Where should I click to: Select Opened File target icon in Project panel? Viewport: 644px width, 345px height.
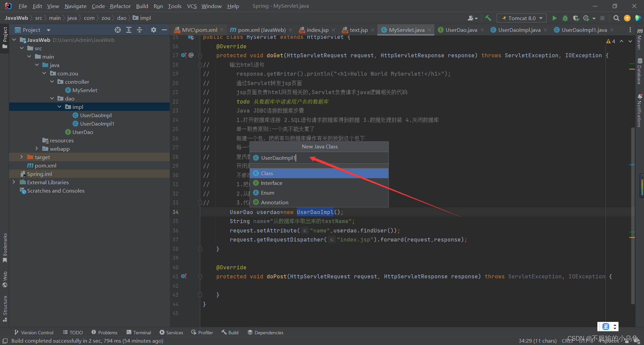[118, 30]
